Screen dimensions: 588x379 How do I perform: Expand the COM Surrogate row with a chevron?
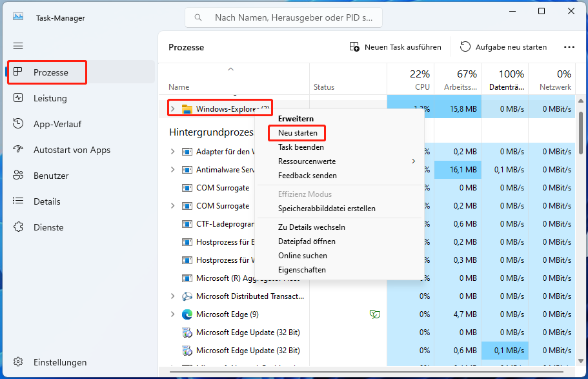point(173,205)
